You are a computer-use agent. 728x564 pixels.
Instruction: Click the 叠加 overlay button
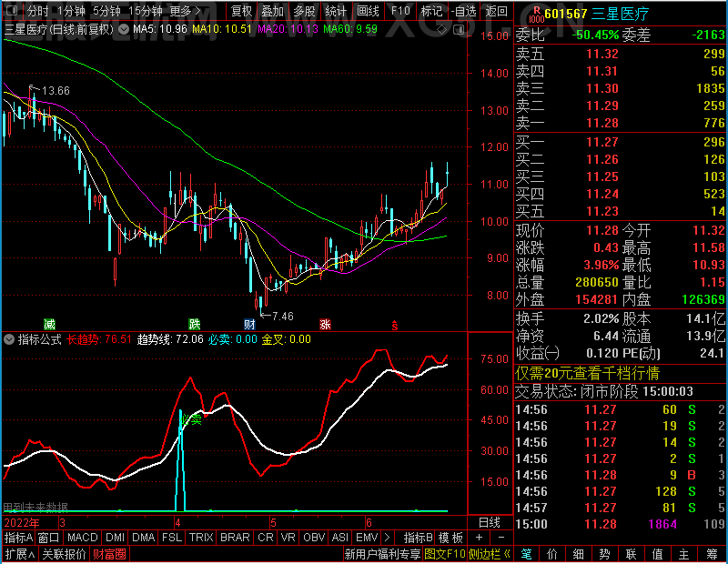(272, 11)
